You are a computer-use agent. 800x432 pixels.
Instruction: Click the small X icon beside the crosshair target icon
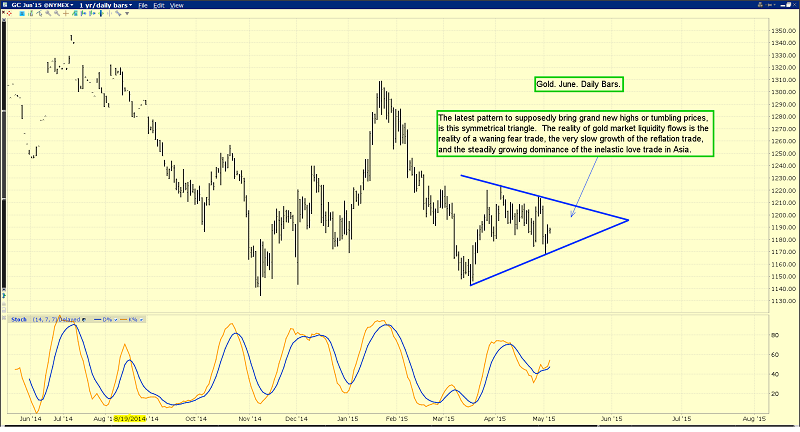[x=4, y=12]
